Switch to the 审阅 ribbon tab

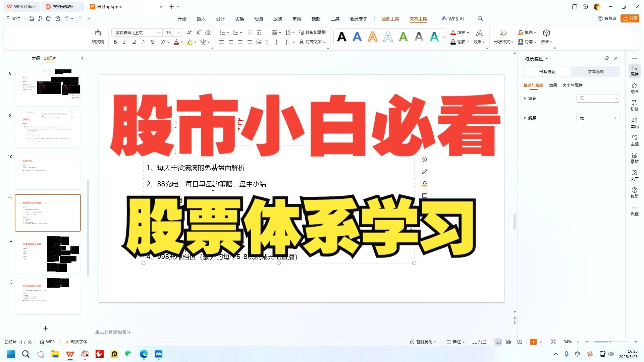pyautogui.click(x=297, y=19)
